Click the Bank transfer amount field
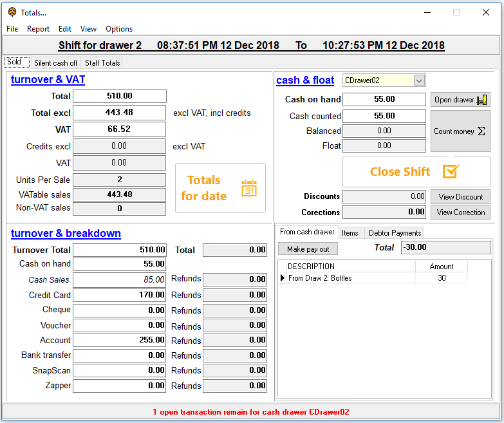Screen dimensions: 504x423 [x=119, y=355]
